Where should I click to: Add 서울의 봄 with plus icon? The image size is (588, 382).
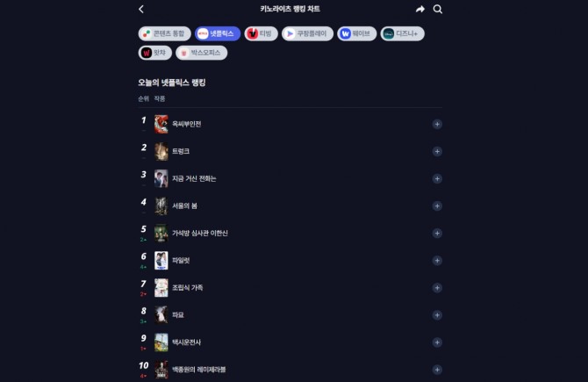click(x=437, y=206)
